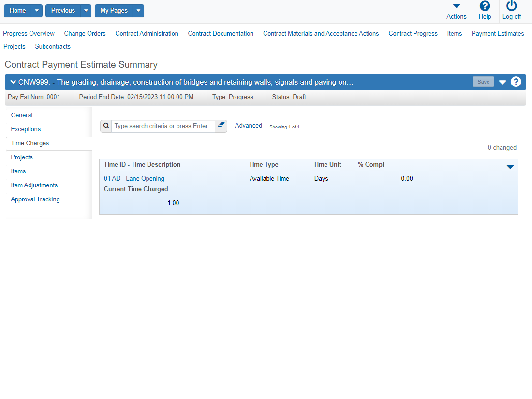Click the Log off power icon
Viewport: 532px width, 399px height.
pyautogui.click(x=511, y=6)
